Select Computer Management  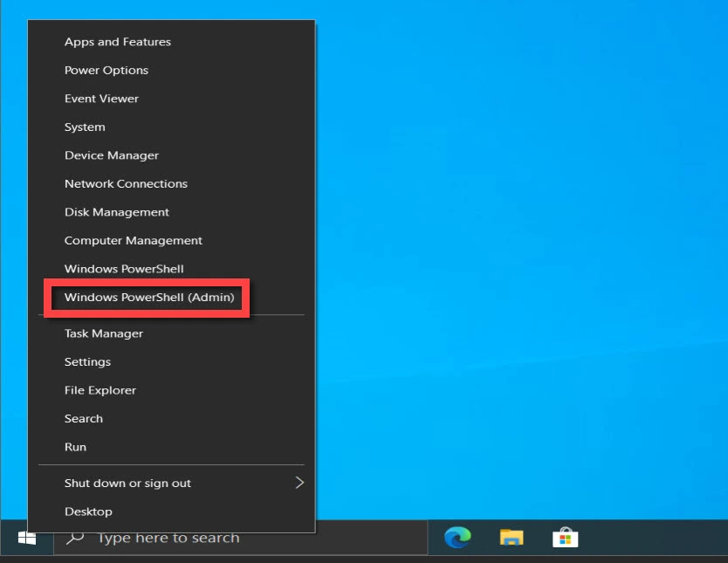171,240
